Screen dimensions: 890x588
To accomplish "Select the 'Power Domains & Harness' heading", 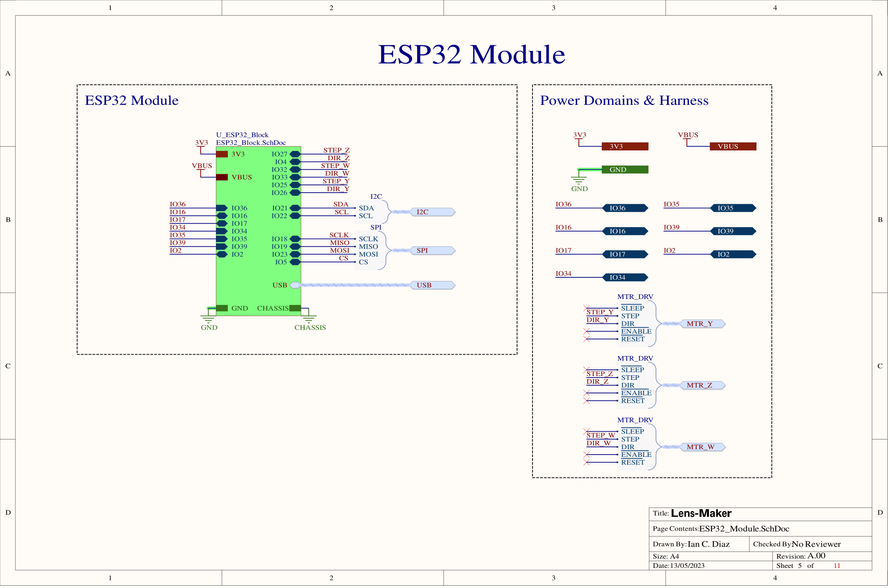I will click(624, 101).
